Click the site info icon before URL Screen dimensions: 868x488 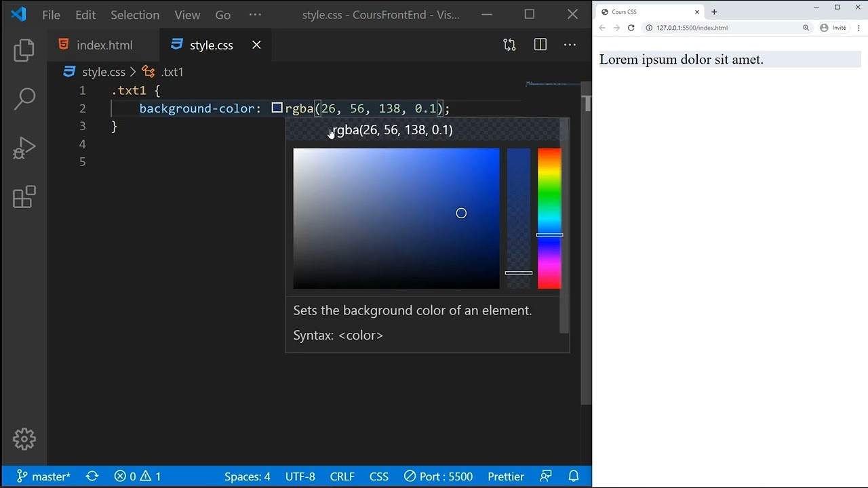(x=649, y=28)
